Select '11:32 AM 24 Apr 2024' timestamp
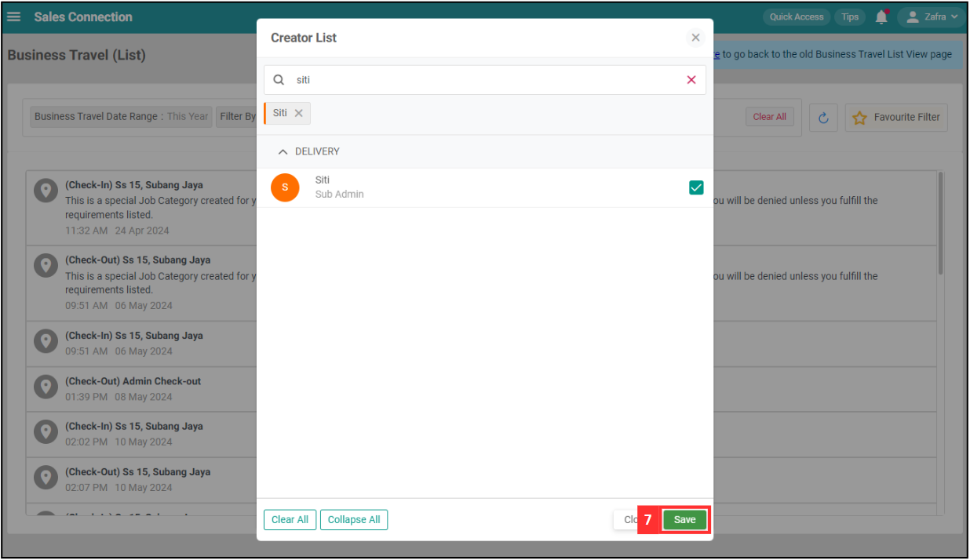The width and height of the screenshot is (970, 560). (117, 231)
